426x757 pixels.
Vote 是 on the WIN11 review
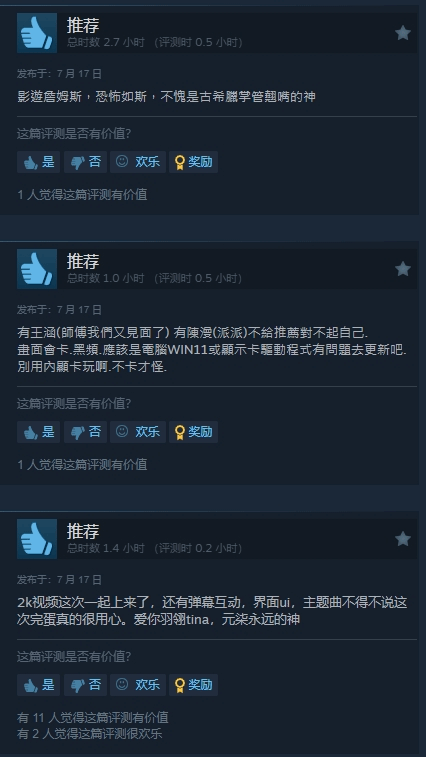pos(39,432)
